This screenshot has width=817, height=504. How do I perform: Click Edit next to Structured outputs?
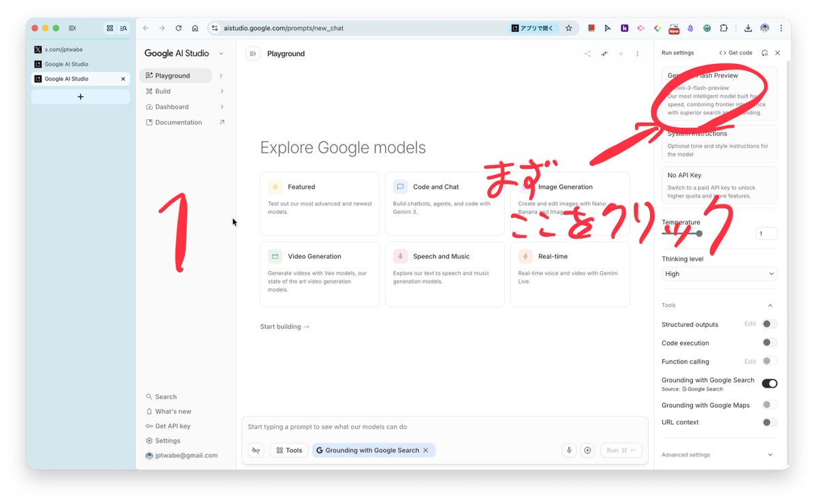pyautogui.click(x=750, y=324)
